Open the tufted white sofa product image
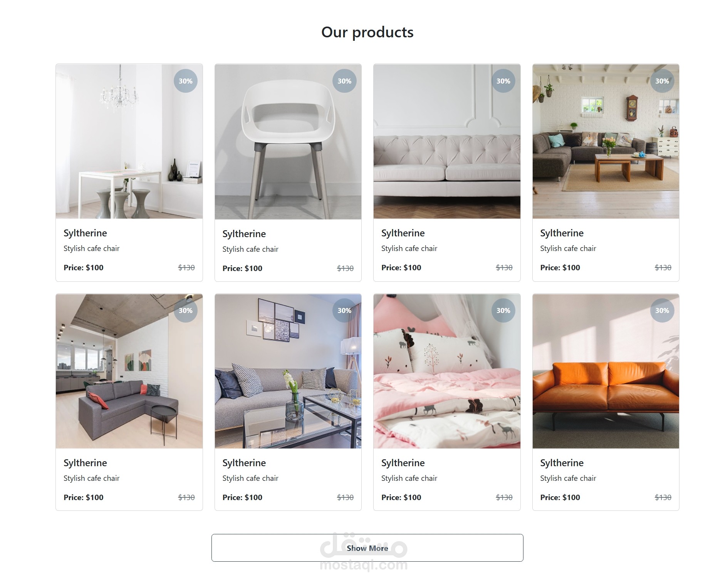This screenshot has height=584, width=728. coord(447,141)
